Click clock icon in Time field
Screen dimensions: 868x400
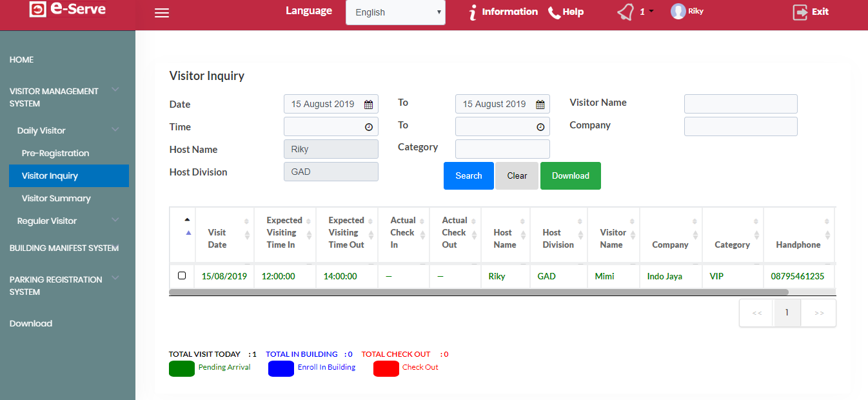pyautogui.click(x=369, y=127)
